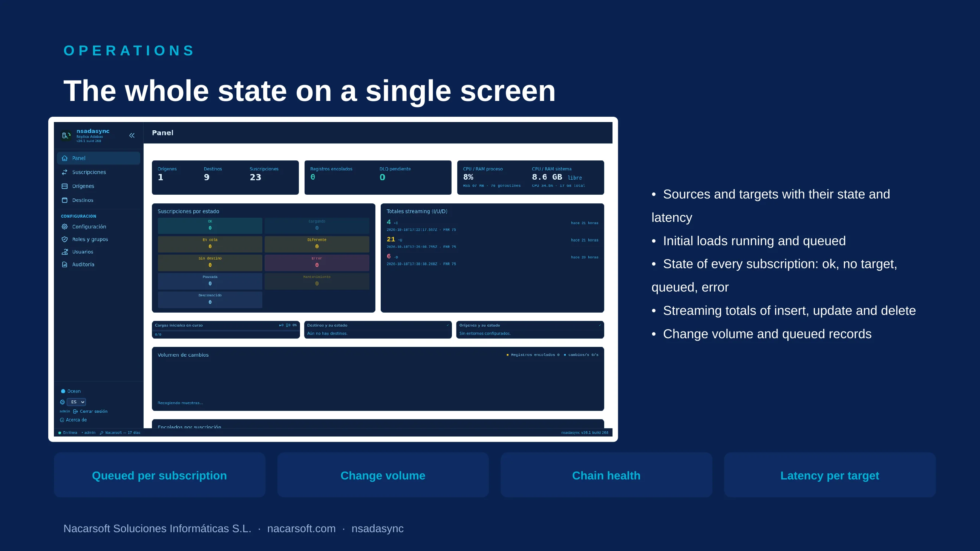
Task: Click the Suscripciones count 23
Action: (255, 177)
